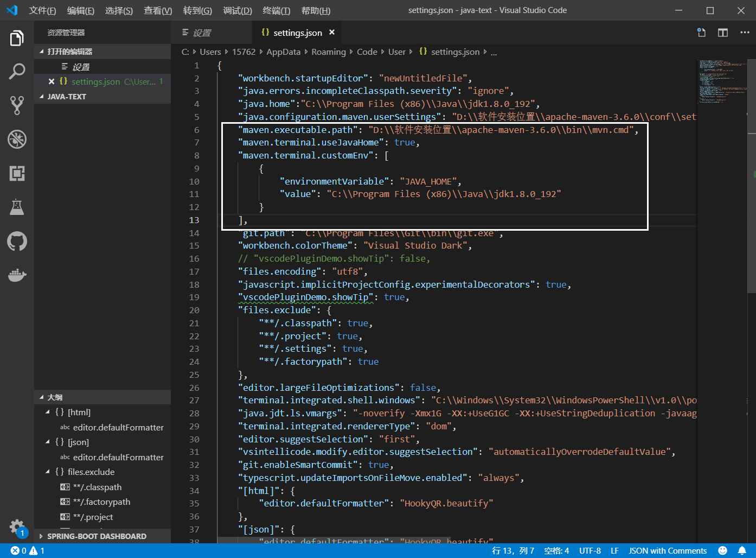Click the "maven.executable.path" key text
Screen dimensions: 756x558
(298, 130)
